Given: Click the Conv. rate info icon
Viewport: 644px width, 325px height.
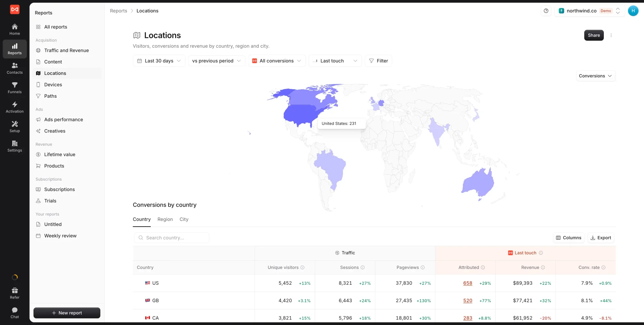Looking at the screenshot, I should click(603, 268).
